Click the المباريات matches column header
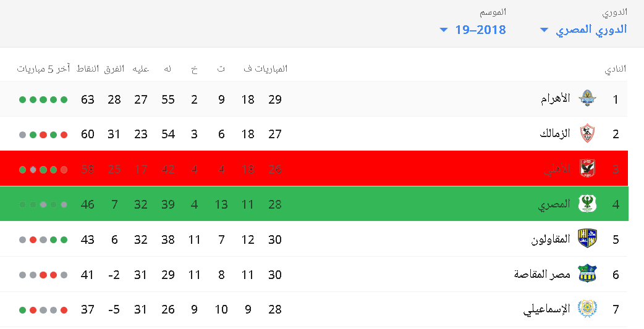This screenshot has width=644, height=329. point(271,69)
